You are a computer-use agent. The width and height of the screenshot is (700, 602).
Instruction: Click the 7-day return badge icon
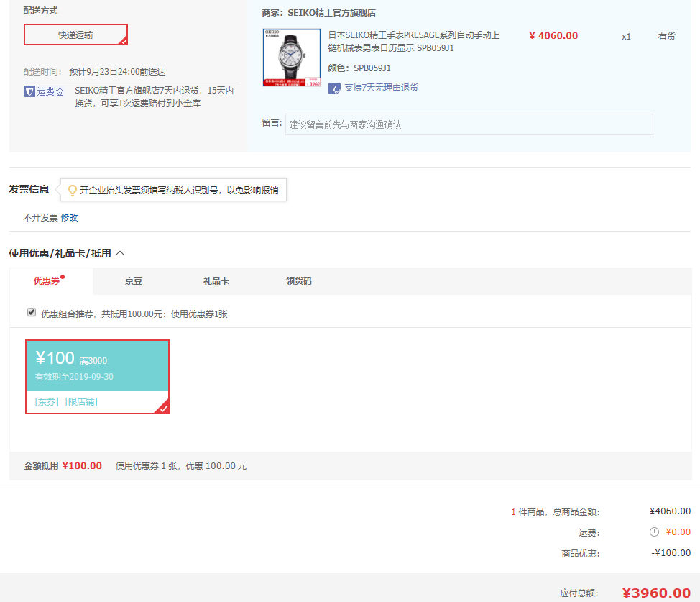tap(334, 88)
